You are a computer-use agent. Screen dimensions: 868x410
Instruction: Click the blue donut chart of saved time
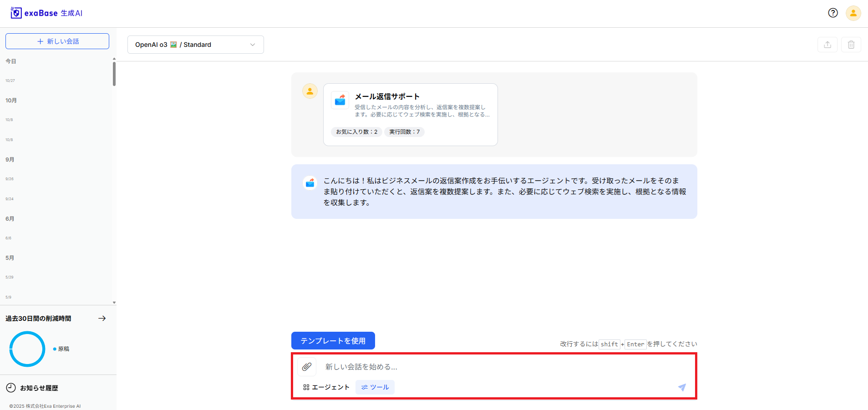point(27,349)
